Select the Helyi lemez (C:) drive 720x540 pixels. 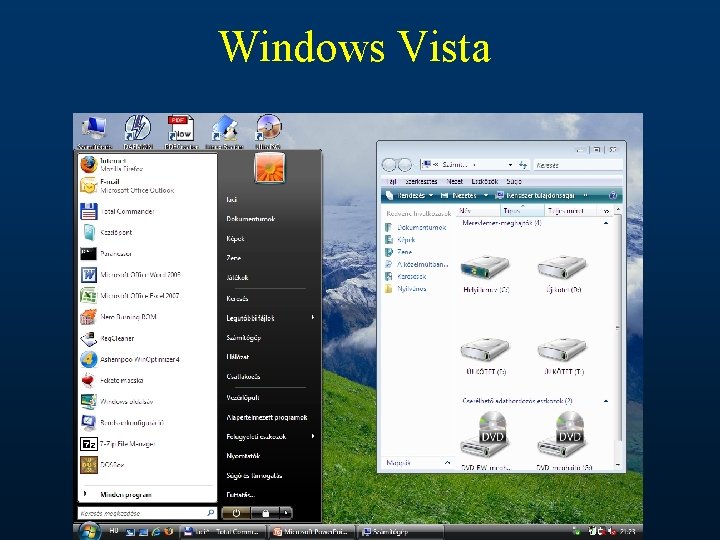[486, 274]
